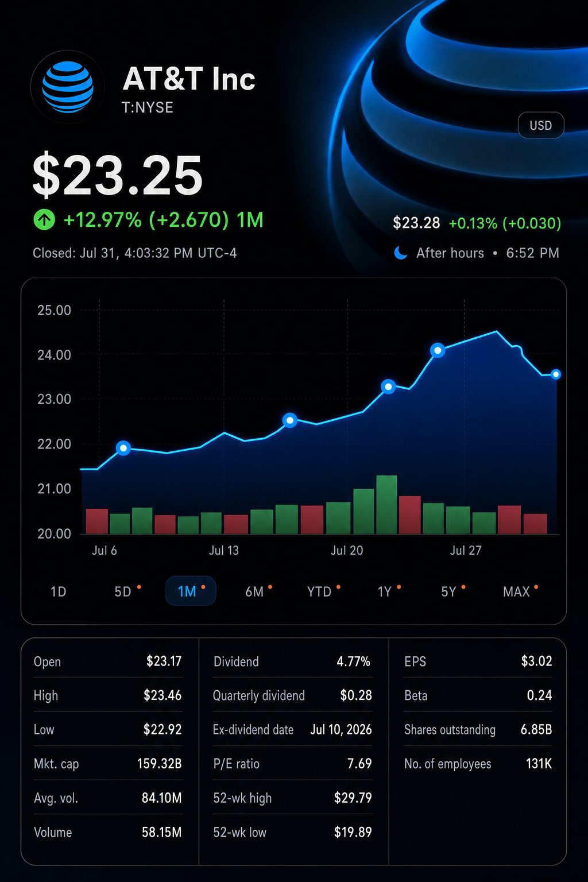This screenshot has height=882, width=588.
Task: Switch chart to 6M range
Action: (254, 591)
